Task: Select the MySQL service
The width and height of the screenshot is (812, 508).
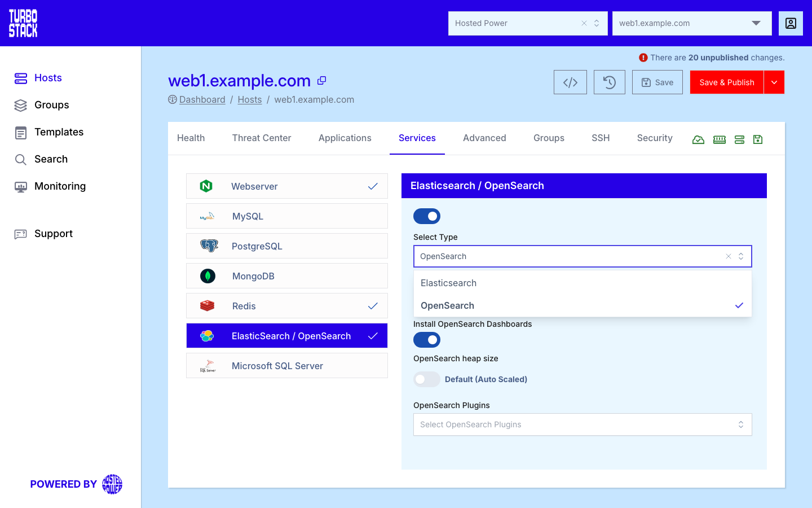Action: tap(287, 216)
